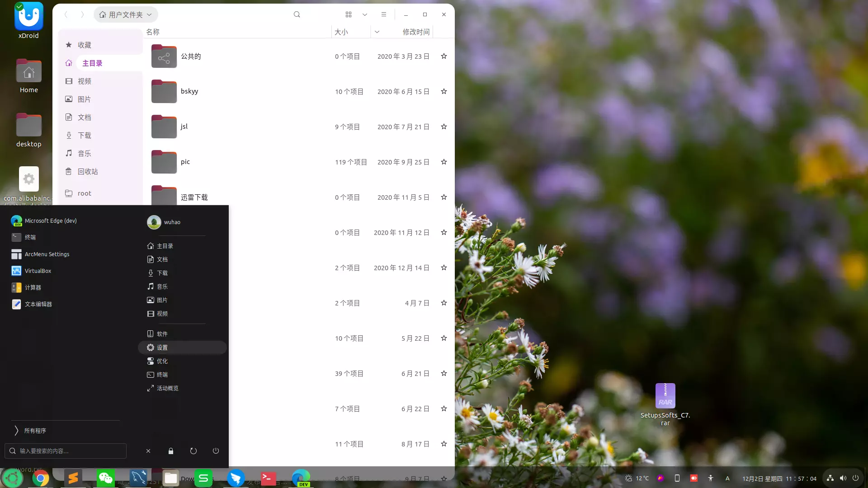Star the 迅雷下载 folder
The height and width of the screenshot is (488, 868).
(x=444, y=197)
